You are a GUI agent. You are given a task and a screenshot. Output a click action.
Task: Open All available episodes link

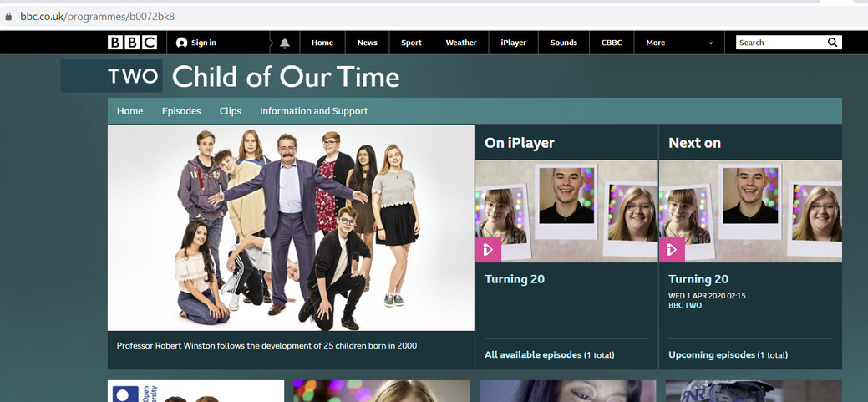(x=533, y=355)
